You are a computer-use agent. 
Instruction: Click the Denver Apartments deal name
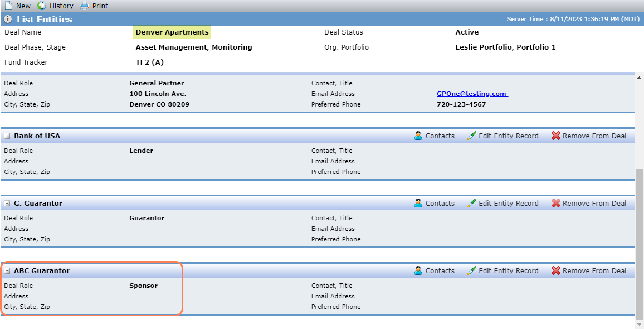(172, 32)
